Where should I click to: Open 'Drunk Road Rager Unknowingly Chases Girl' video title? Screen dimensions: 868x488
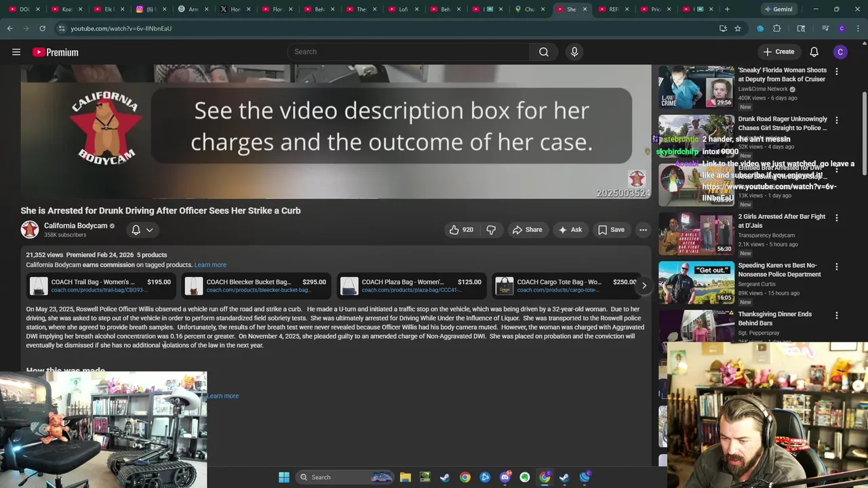point(783,123)
